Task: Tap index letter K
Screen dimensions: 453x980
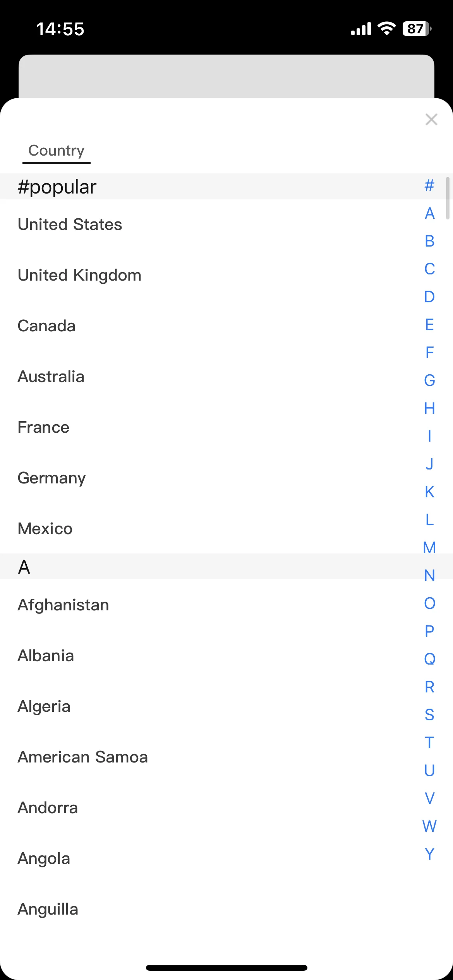Action: click(x=429, y=492)
